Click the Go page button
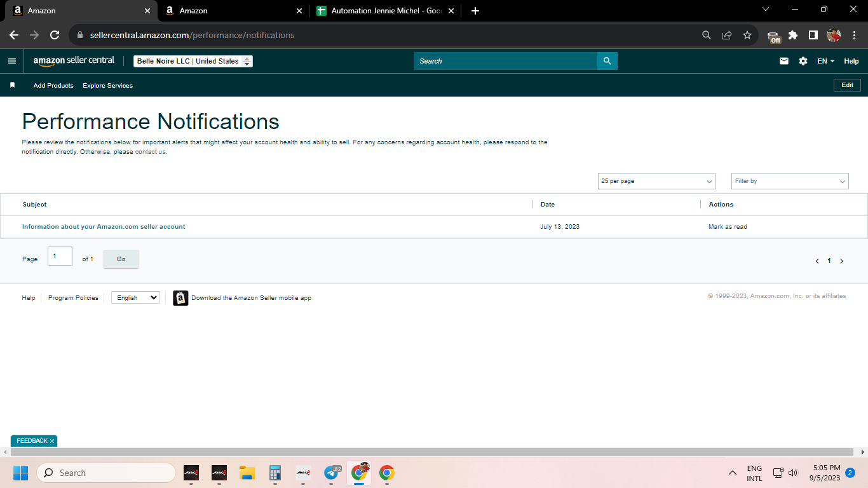This screenshot has height=488, width=868. (121, 259)
